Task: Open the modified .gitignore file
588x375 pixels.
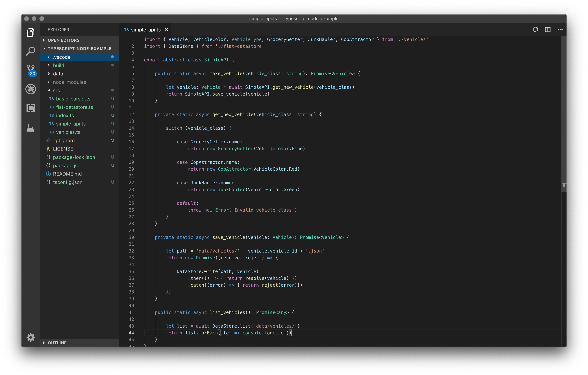Action: pos(64,140)
